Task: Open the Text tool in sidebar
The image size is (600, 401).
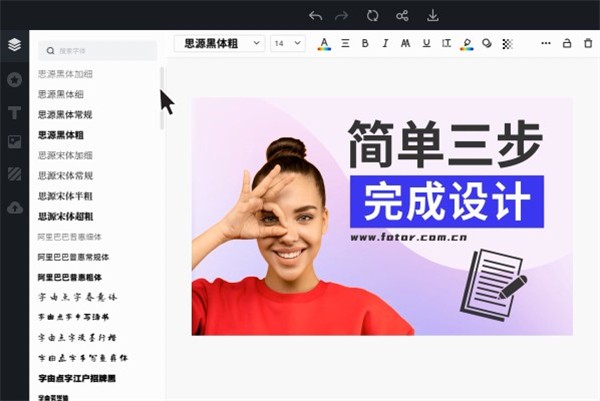Action: pos(15,112)
